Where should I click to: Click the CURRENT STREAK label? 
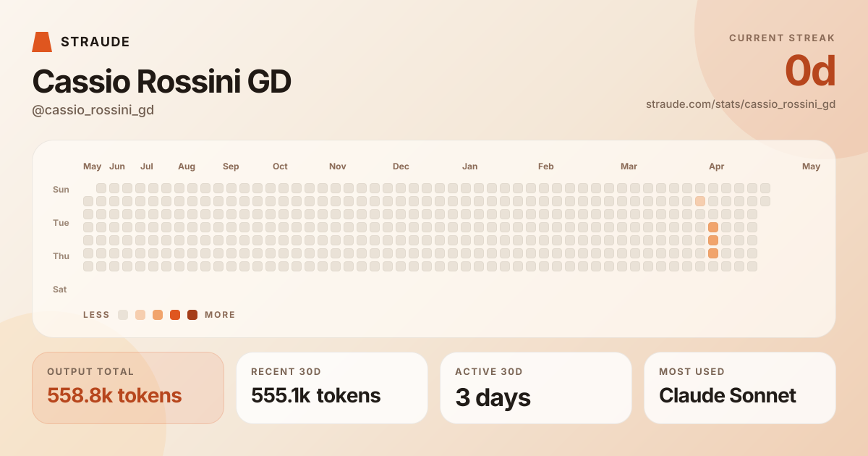pos(782,38)
